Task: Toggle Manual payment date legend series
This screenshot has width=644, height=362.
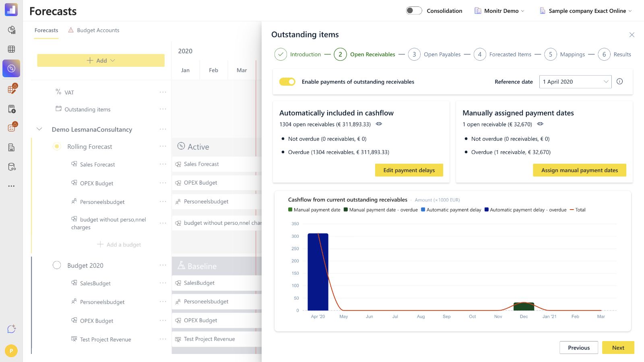Action: click(x=314, y=210)
